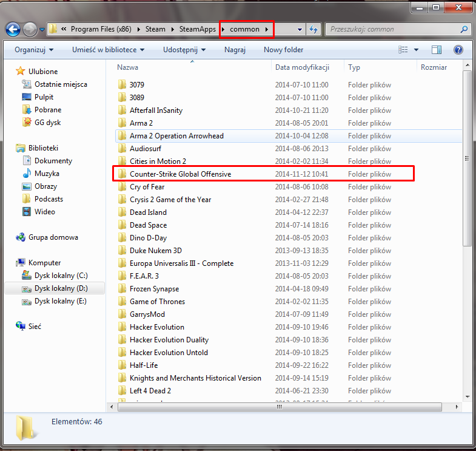
Task: Create a Nowy folder
Action: coord(283,50)
